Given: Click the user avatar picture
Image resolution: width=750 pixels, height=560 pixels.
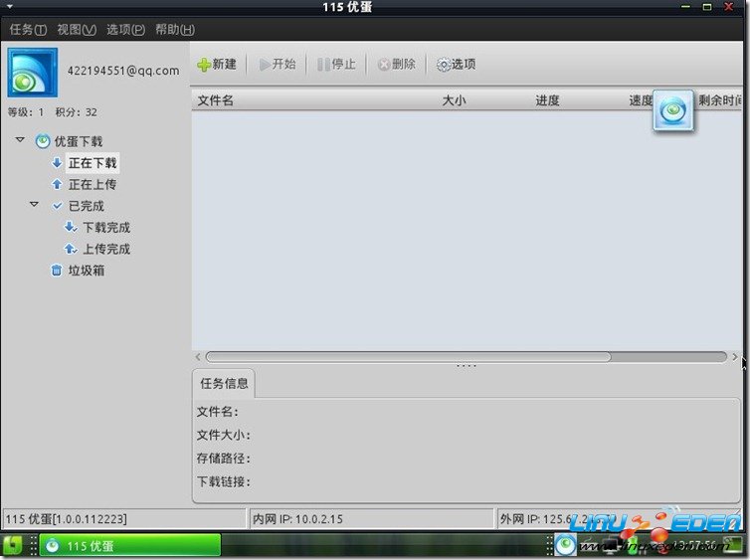Looking at the screenshot, I should tap(33, 73).
